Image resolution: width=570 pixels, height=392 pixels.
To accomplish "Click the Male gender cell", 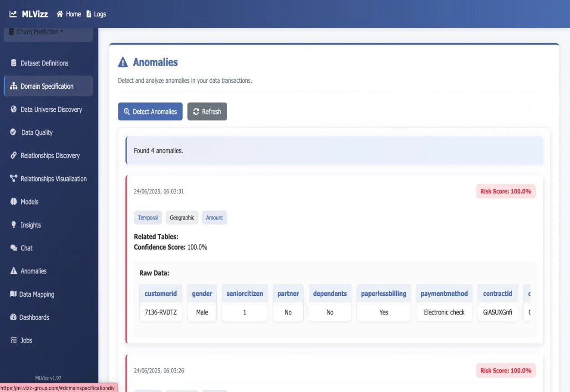I will coord(202,312).
